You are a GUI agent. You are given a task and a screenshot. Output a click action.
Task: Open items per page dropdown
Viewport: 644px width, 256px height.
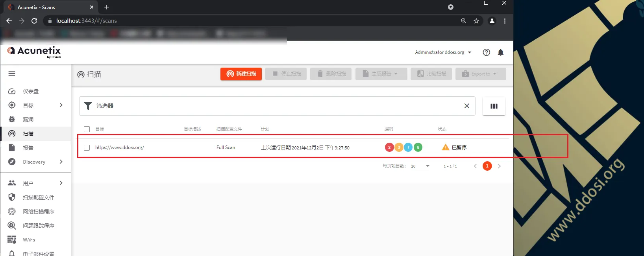tap(420, 166)
